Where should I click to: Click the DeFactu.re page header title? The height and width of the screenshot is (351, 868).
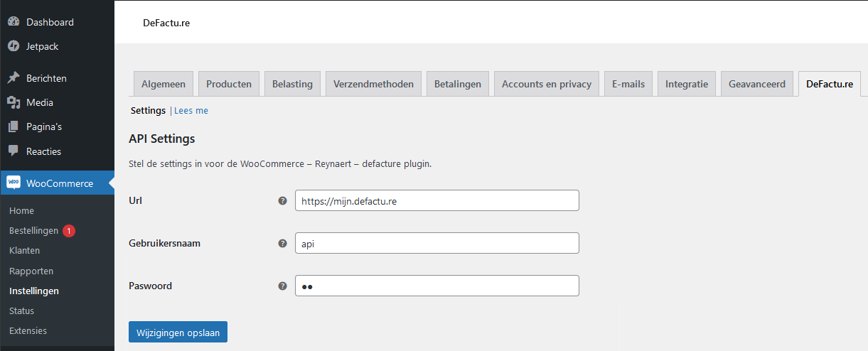tap(166, 23)
